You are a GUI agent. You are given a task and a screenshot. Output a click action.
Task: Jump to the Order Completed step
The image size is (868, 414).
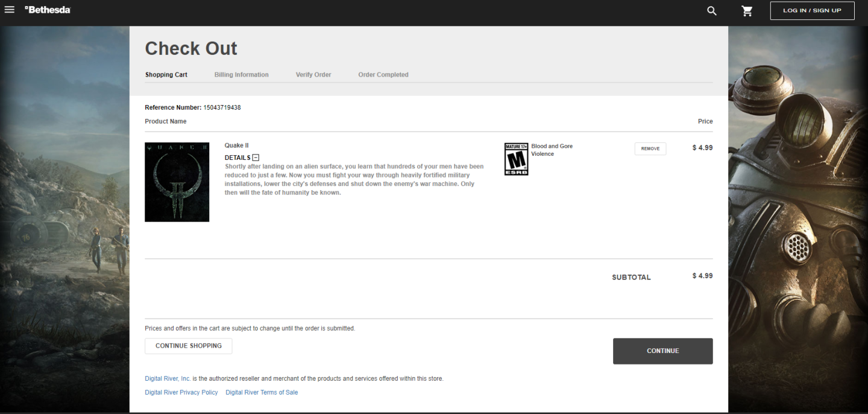[383, 75]
